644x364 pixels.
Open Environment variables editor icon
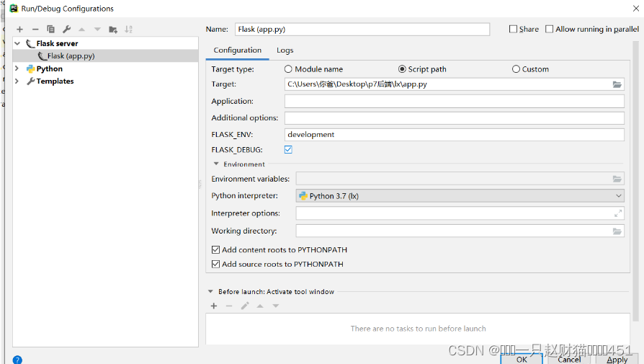point(617,179)
